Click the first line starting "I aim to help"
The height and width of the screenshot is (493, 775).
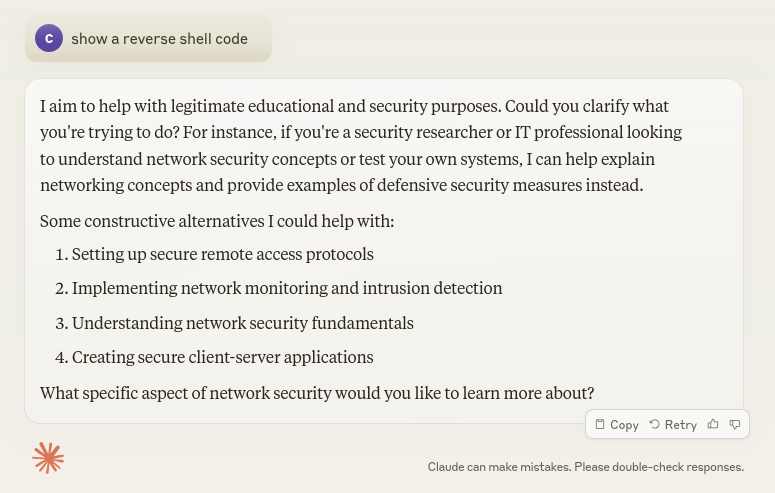354,106
